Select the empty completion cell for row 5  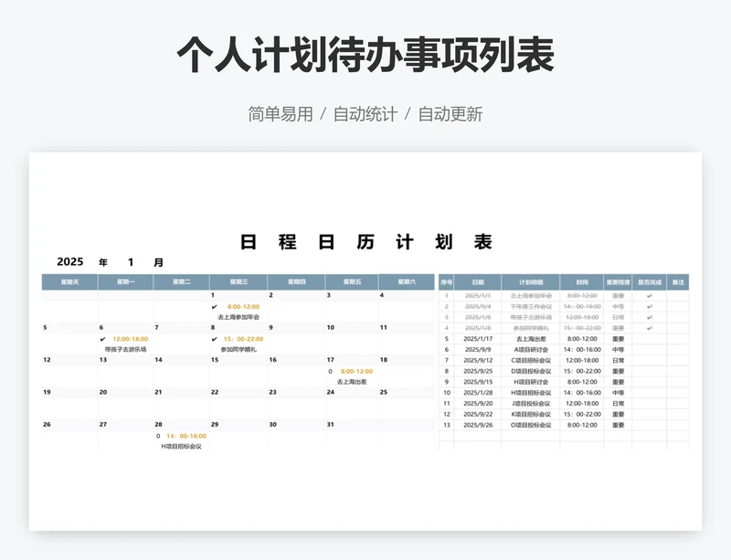649,339
